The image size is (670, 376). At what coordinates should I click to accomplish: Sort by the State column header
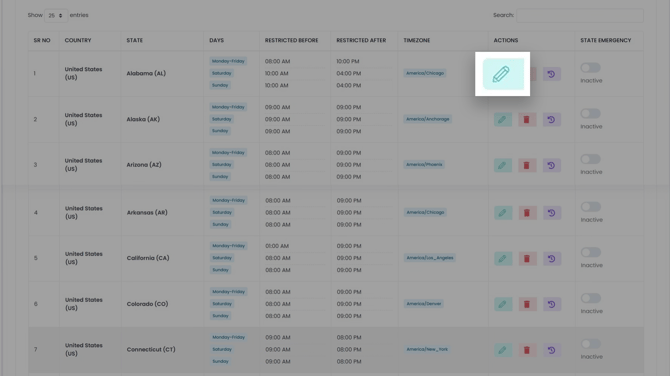pyautogui.click(x=135, y=40)
